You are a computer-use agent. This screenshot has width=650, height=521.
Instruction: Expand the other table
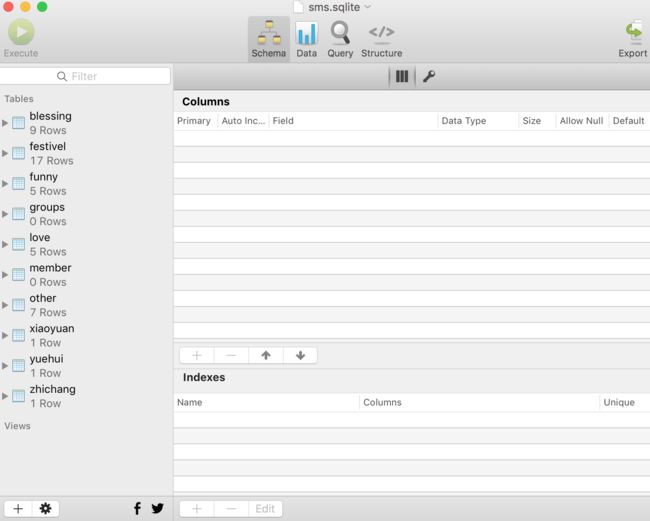click(x=5, y=305)
